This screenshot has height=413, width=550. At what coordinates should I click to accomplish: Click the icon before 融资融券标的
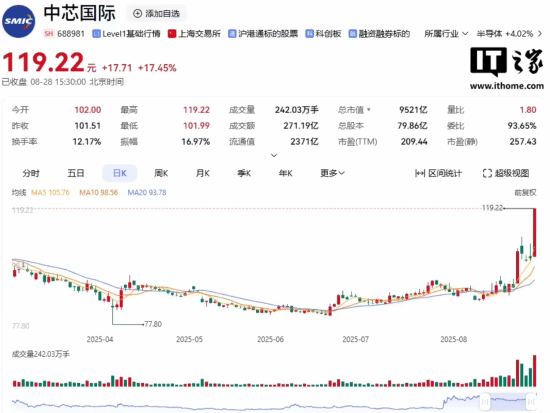tap(353, 34)
